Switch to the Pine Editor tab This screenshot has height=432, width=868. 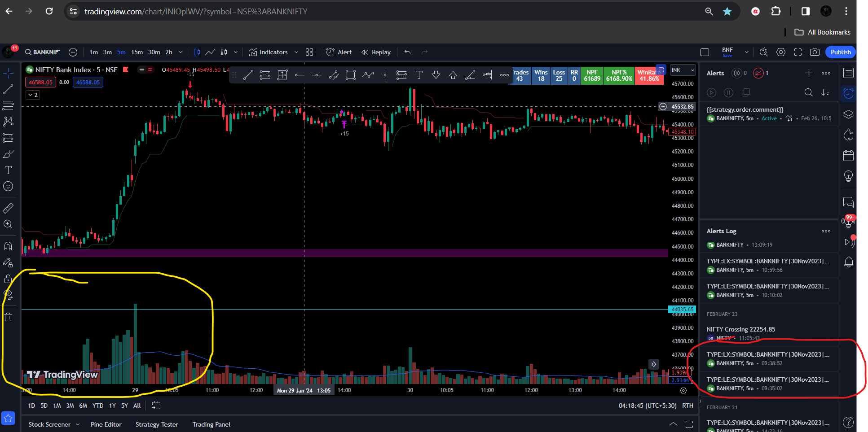click(106, 424)
